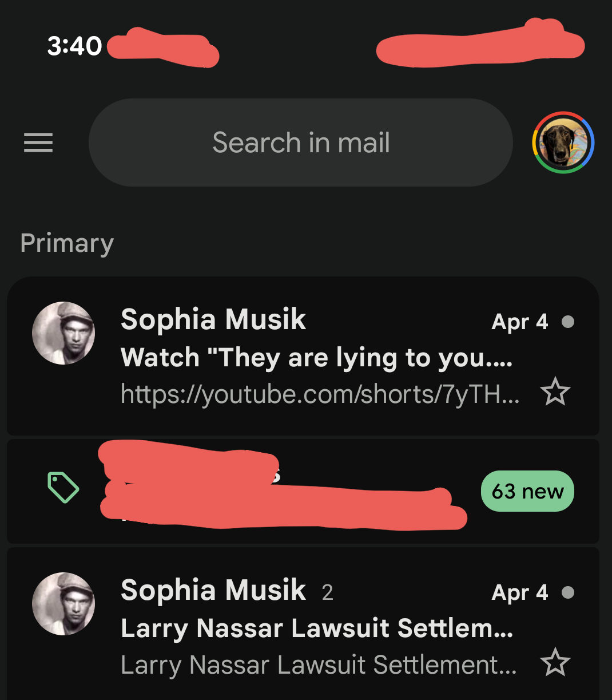612x700 pixels.
Task: Tap the unread dot on Larry Nassar email
Action: [x=568, y=592]
